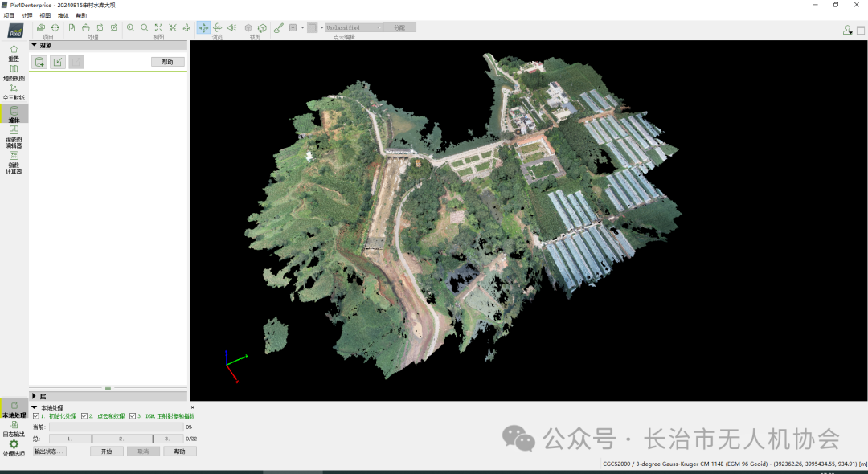Open the color square dropdown arrow
The height and width of the screenshot is (474, 868).
[321, 27]
